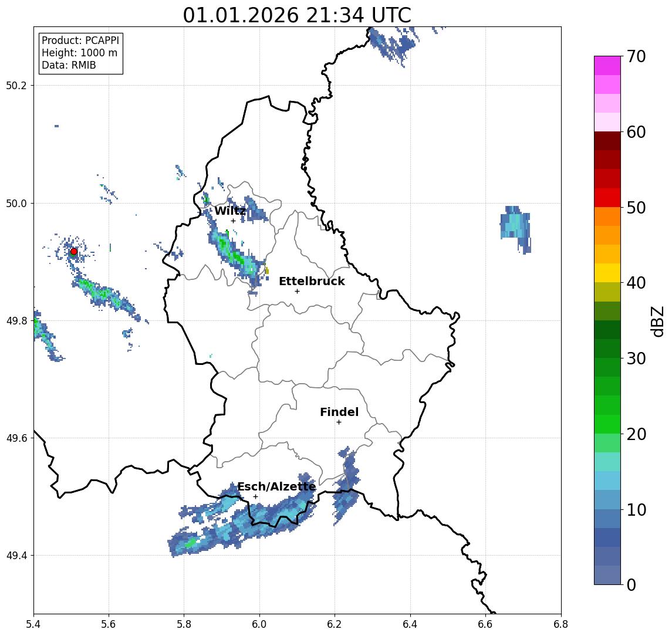Pick the olive colorbar swatch below 40
Viewport: 672px width, 636px height.
pos(607,292)
